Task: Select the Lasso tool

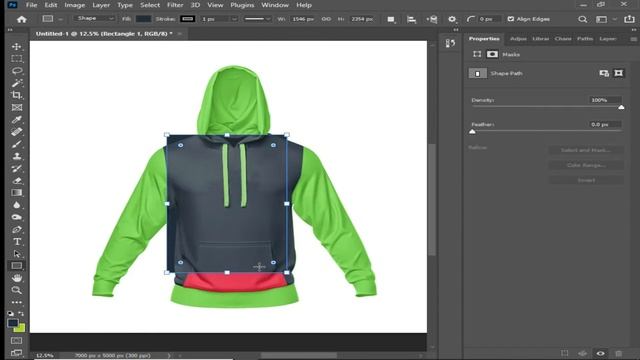Action: coord(17,71)
